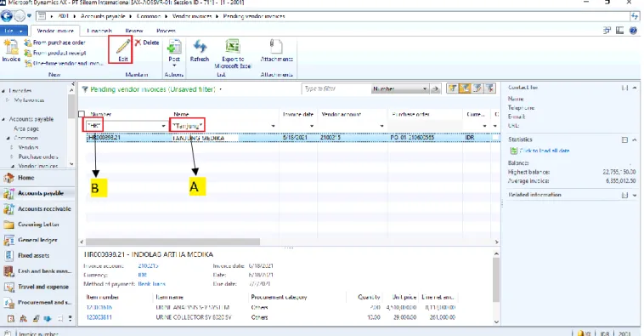The image size is (644, 336).
Task: Switch to the Review tab
Action: click(x=134, y=31)
